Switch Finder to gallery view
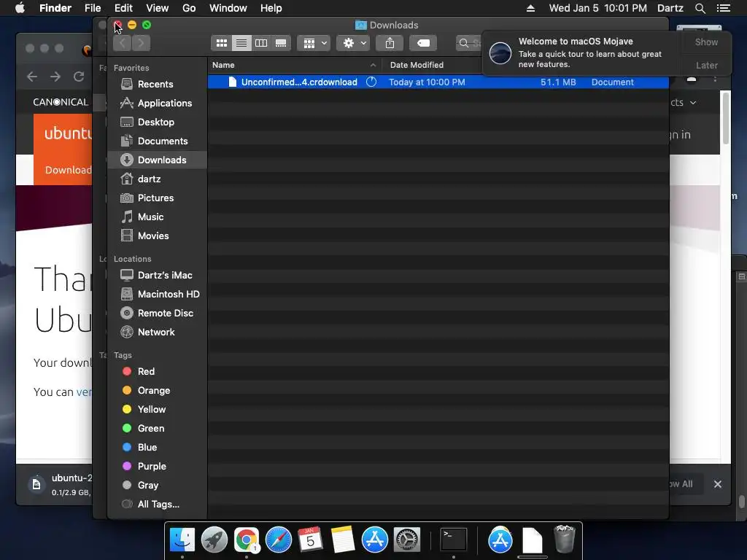The image size is (747, 560). coord(281,43)
